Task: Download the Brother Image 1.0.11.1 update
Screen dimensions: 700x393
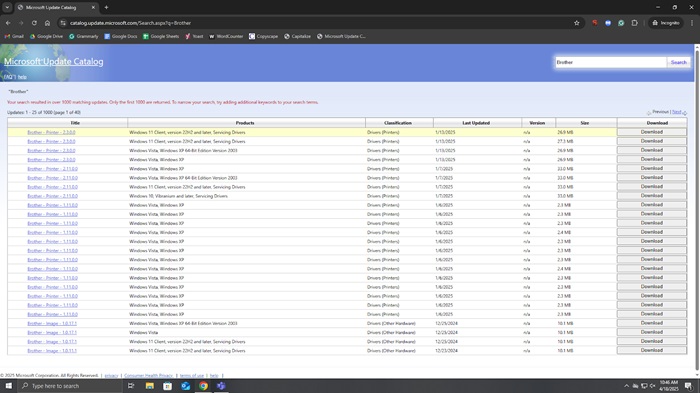Action: pos(652,351)
